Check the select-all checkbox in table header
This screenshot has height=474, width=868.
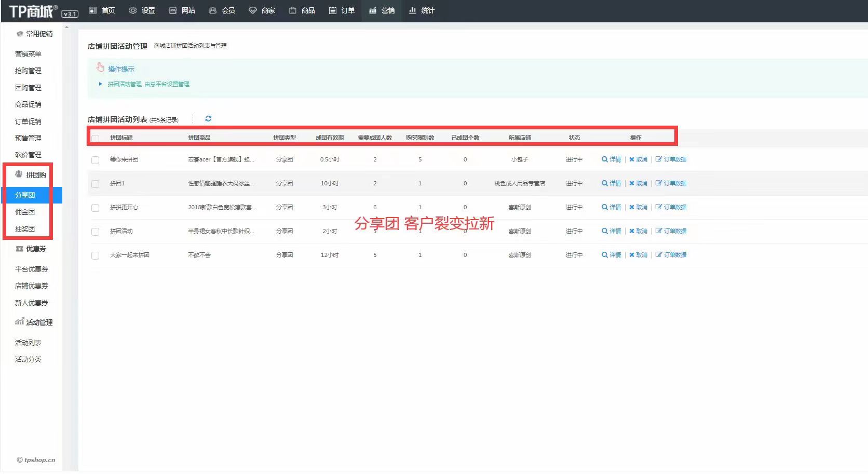click(x=96, y=138)
